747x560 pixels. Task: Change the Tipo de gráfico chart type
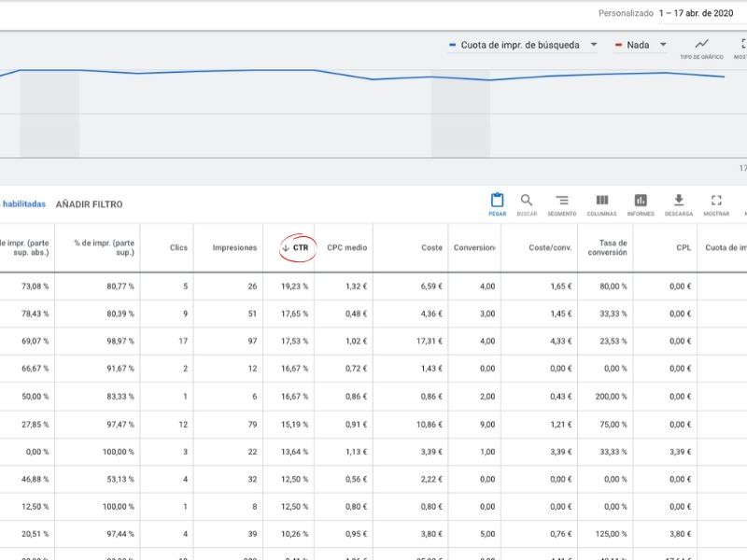701,49
